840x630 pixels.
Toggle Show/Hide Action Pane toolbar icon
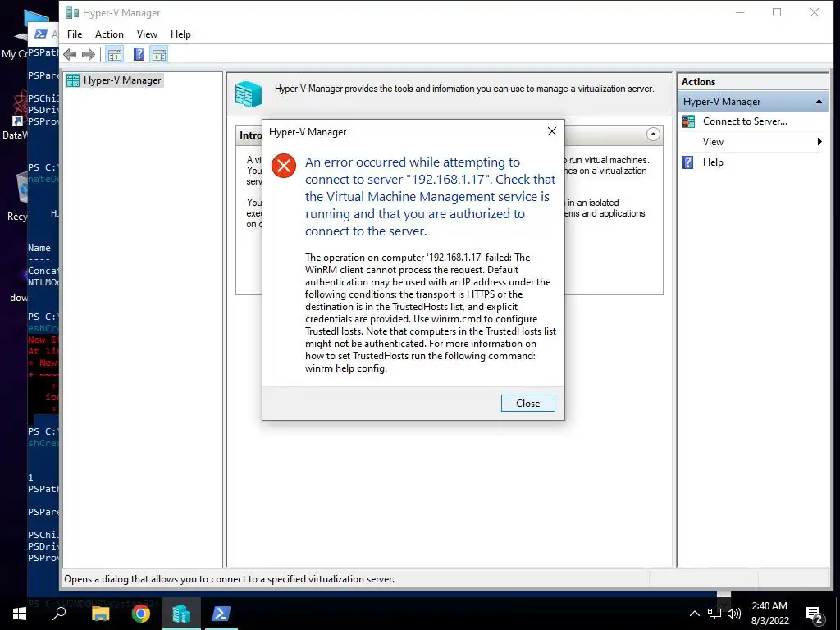(159, 54)
